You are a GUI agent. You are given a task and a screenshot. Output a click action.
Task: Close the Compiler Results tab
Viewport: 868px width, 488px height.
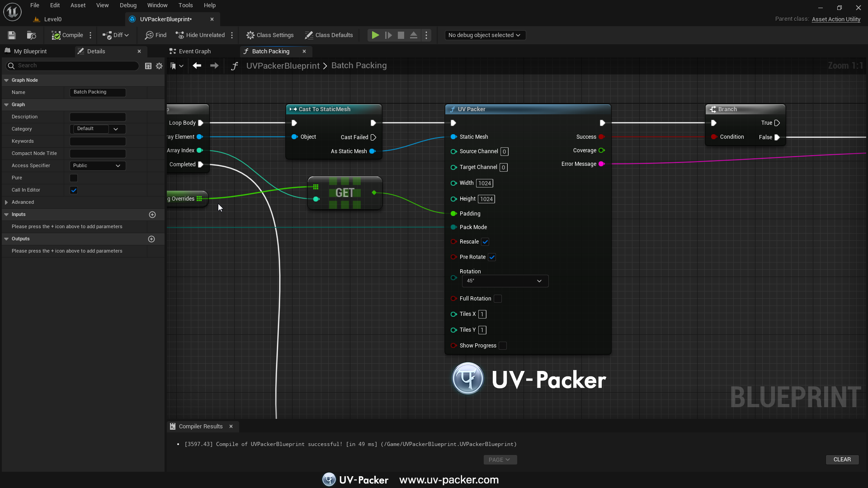(x=231, y=427)
